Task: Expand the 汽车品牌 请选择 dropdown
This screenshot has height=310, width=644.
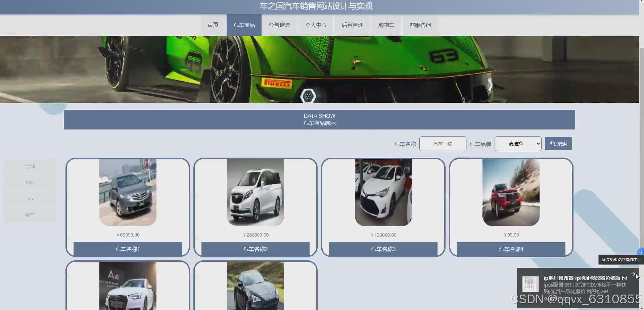Action: coord(518,144)
